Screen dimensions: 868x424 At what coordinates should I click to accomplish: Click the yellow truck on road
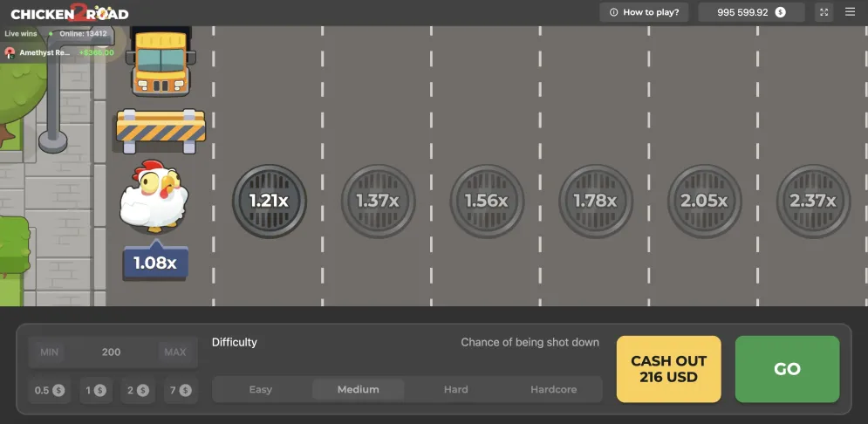coord(161,61)
